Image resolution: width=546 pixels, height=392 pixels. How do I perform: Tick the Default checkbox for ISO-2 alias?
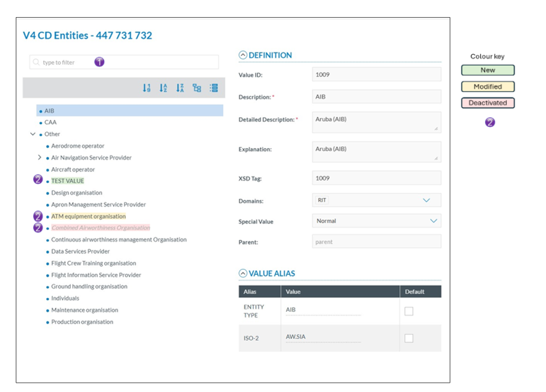409,338
